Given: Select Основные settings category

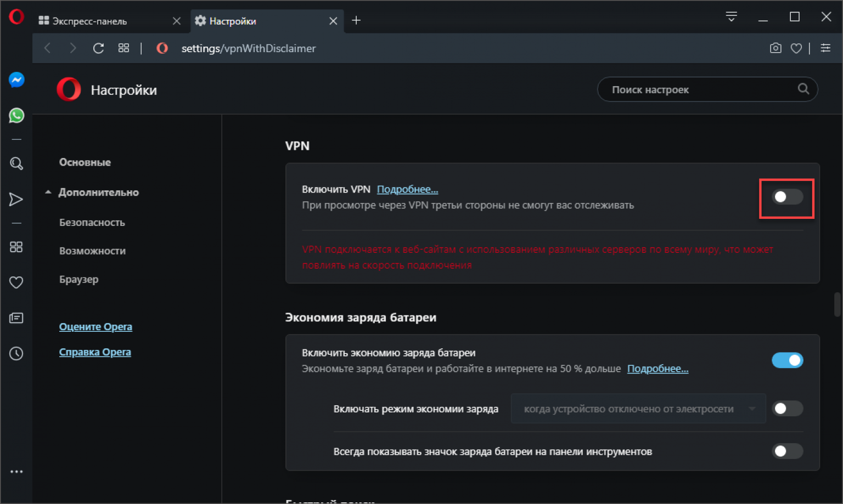Looking at the screenshot, I should pos(85,162).
